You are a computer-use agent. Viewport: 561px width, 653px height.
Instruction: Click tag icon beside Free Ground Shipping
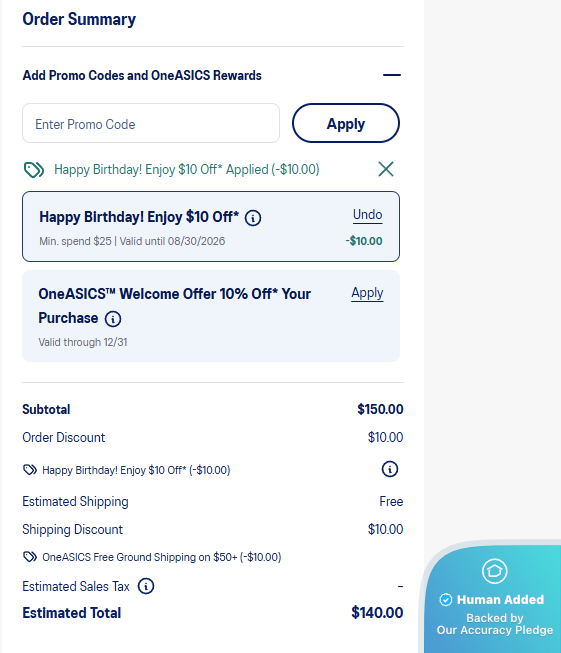point(30,557)
